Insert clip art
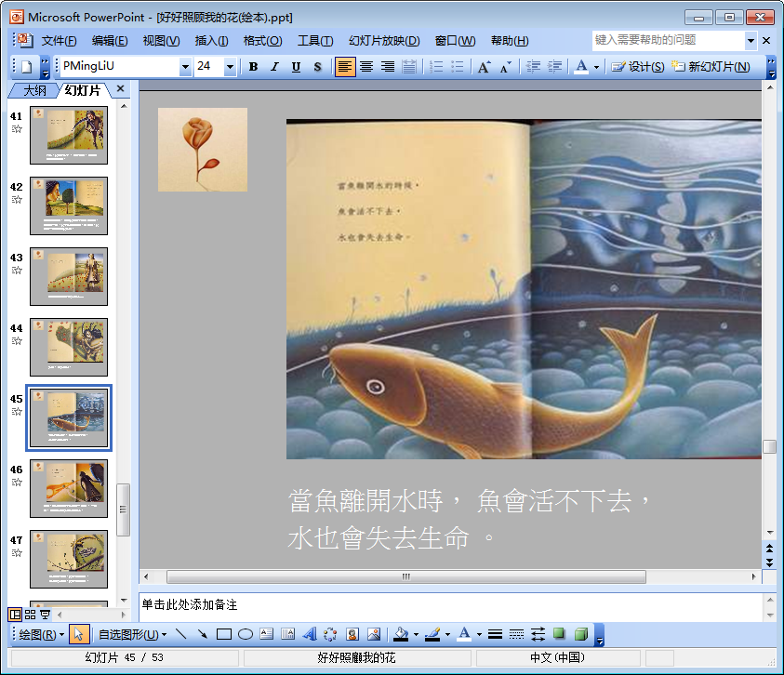The width and height of the screenshot is (784, 675). pos(352,634)
